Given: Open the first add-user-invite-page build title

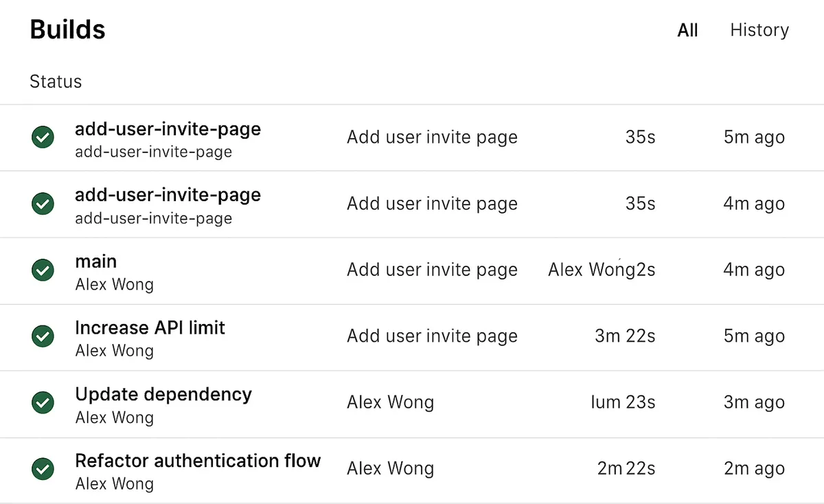Looking at the screenshot, I should coord(168,128).
